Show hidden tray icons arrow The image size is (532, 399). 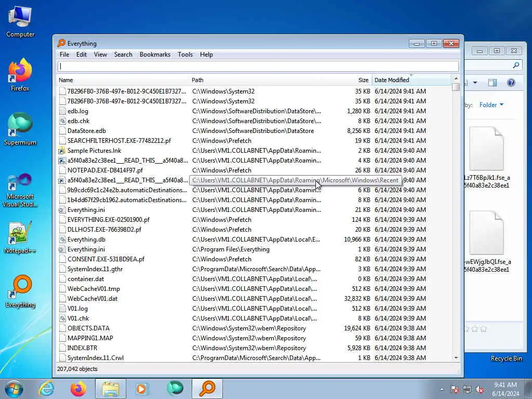[442, 390]
